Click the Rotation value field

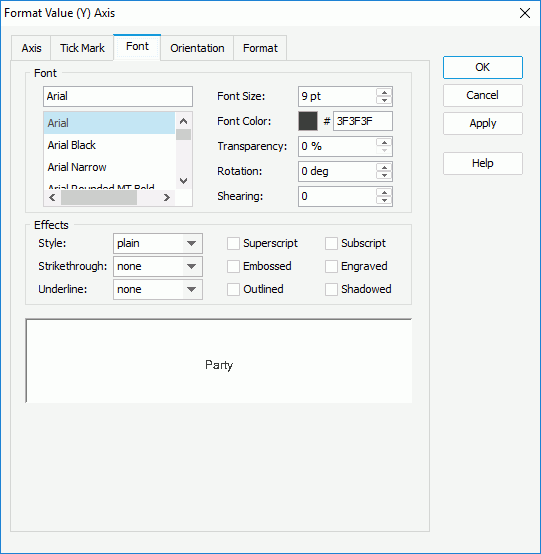pos(337,171)
